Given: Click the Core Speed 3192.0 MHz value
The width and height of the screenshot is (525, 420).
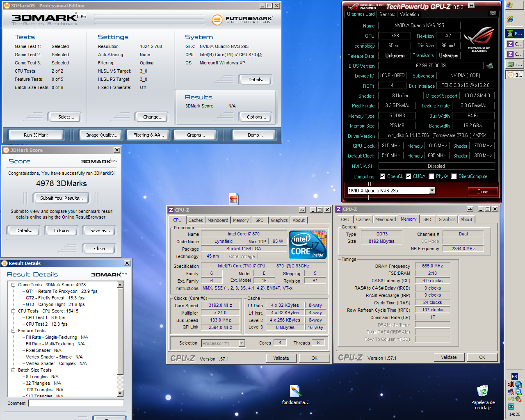Looking at the screenshot, I should pyautogui.click(x=221, y=305).
